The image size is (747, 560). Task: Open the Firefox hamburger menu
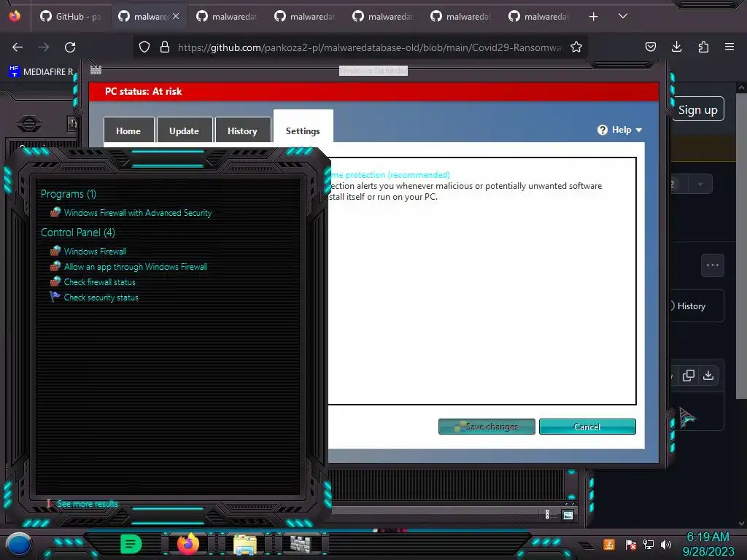[x=729, y=47]
